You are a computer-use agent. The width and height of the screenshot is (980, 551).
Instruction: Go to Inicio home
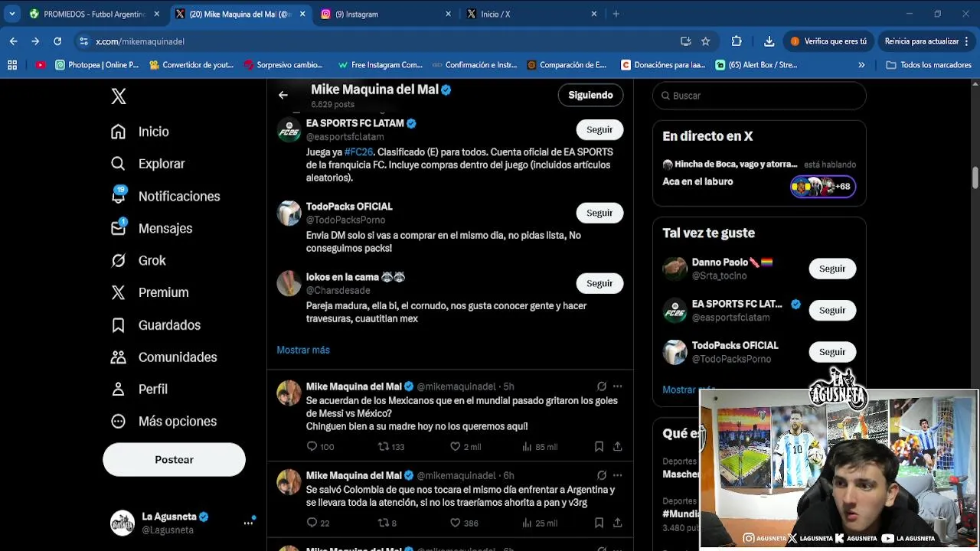pos(140,132)
